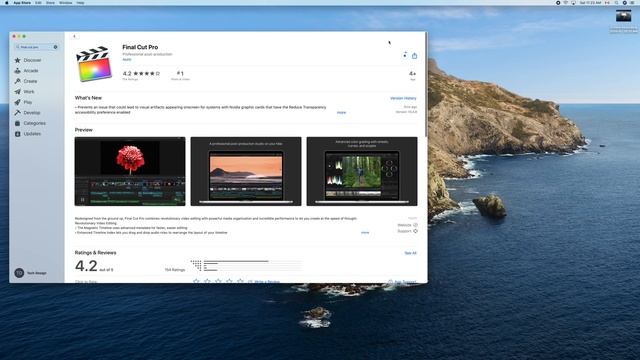
Task: Open the user account profile in sidebar
Action: click(x=31, y=273)
